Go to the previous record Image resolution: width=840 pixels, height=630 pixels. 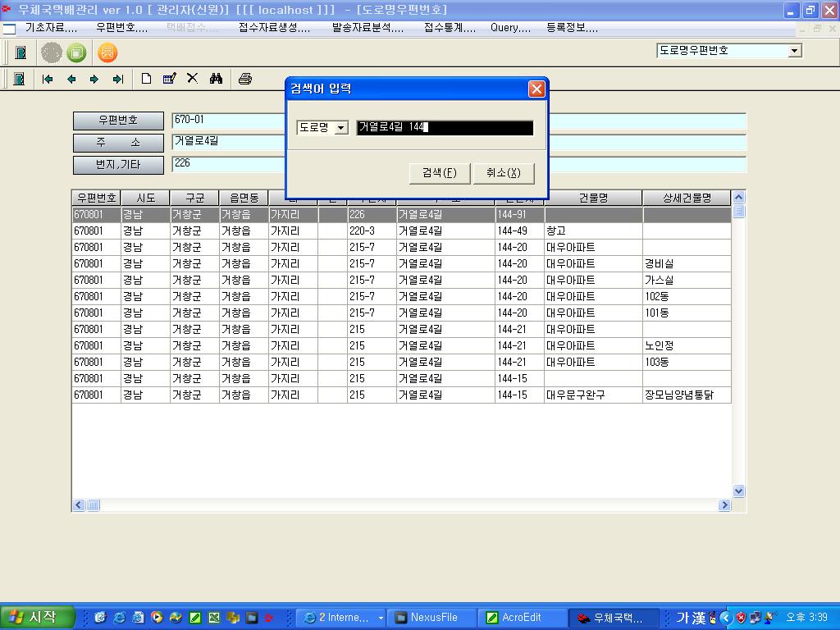tap(71, 80)
